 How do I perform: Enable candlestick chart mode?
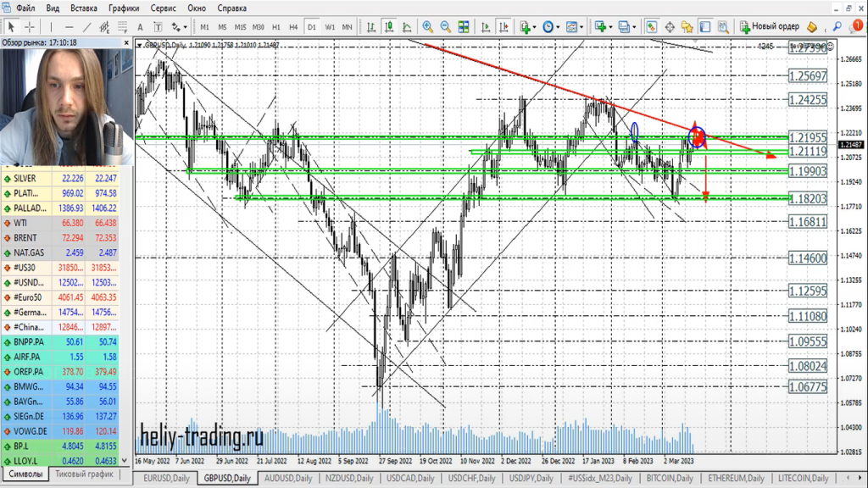[390, 27]
